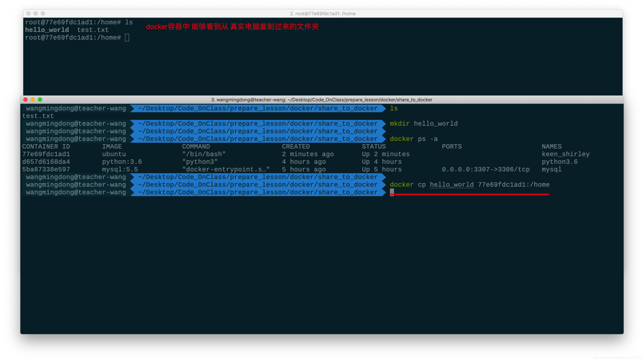Click the 'IMAGE' column header
Image resolution: width=644 pixels, height=361 pixels.
pos(112,147)
